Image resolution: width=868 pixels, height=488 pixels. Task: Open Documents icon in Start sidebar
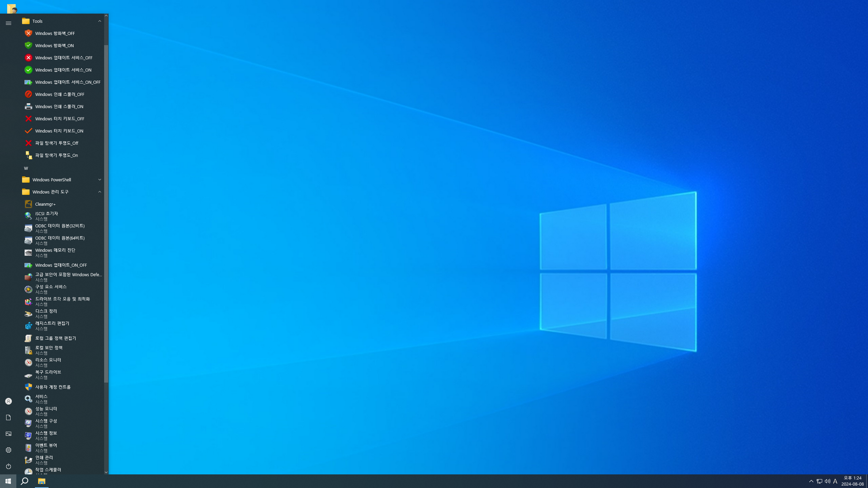pyautogui.click(x=8, y=418)
